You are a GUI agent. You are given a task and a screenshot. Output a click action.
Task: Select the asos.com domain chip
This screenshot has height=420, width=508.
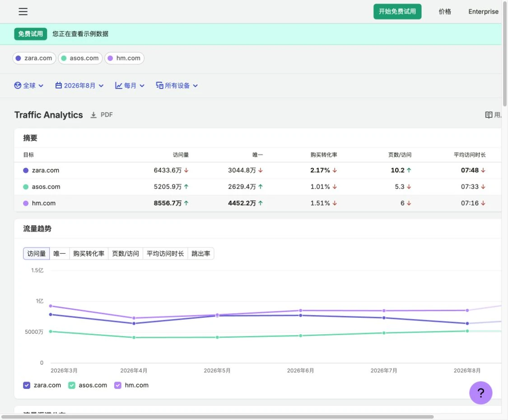(80, 58)
